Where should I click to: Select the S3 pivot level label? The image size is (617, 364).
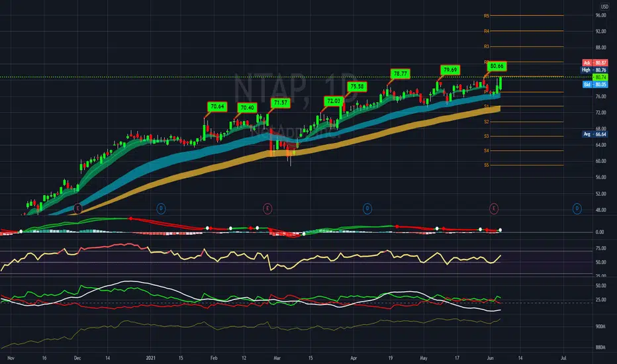click(487, 136)
